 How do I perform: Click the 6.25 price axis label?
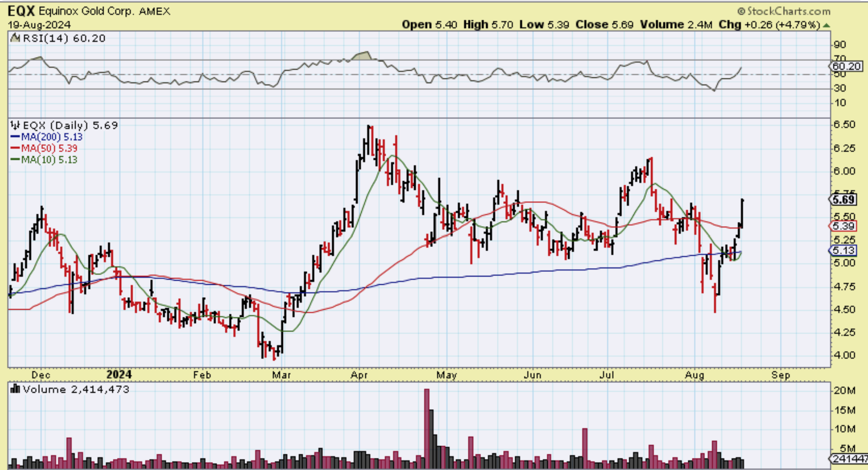click(845, 148)
